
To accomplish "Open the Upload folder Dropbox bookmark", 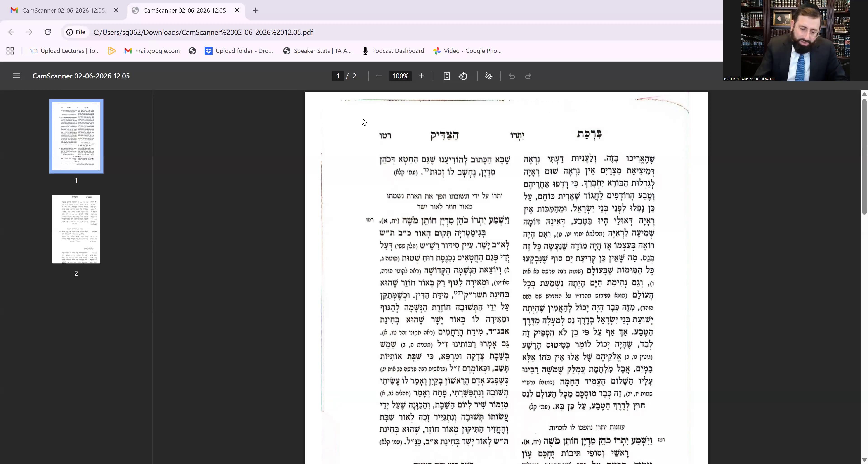I will pyautogui.click(x=239, y=51).
